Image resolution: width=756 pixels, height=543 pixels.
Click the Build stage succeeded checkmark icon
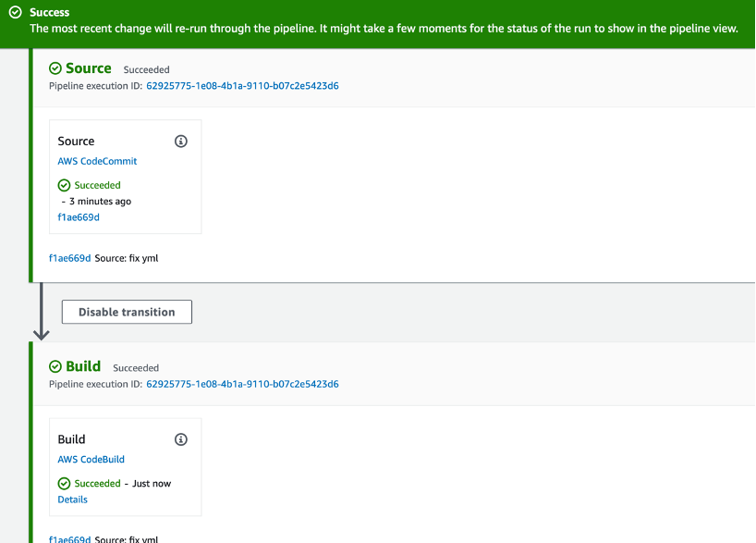(55, 367)
